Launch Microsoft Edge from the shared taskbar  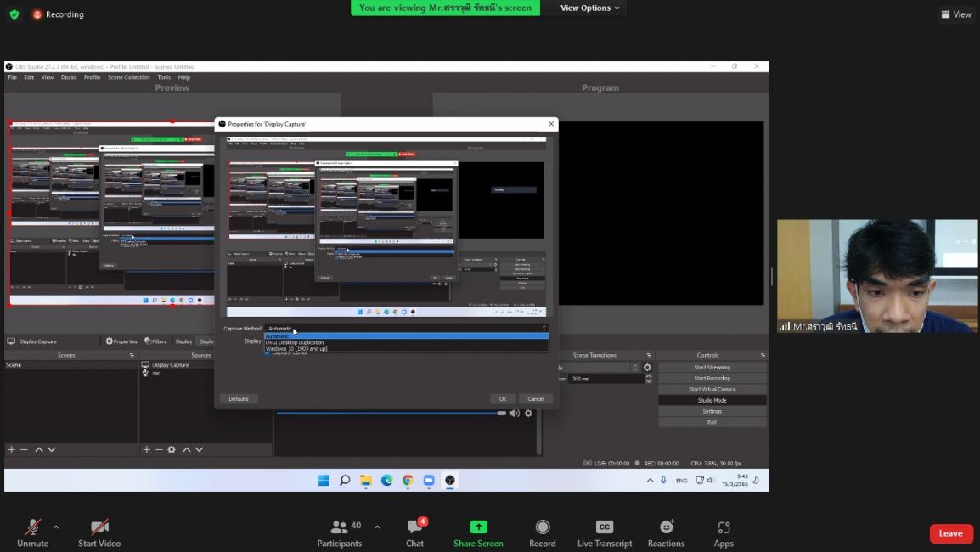coord(387,480)
